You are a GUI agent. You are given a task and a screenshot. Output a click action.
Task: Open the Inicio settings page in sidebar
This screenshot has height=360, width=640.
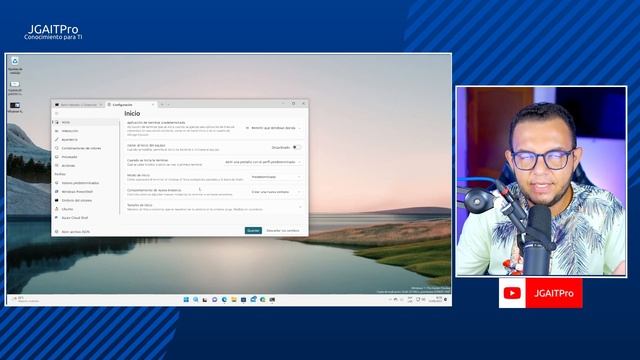(x=85, y=122)
